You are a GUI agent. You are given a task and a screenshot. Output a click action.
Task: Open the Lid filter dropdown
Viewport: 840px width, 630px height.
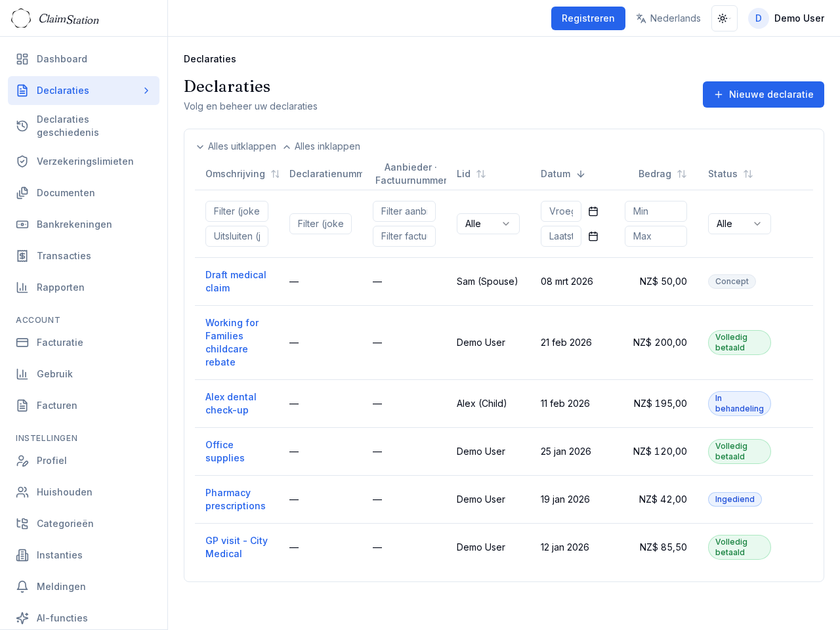tap(488, 224)
